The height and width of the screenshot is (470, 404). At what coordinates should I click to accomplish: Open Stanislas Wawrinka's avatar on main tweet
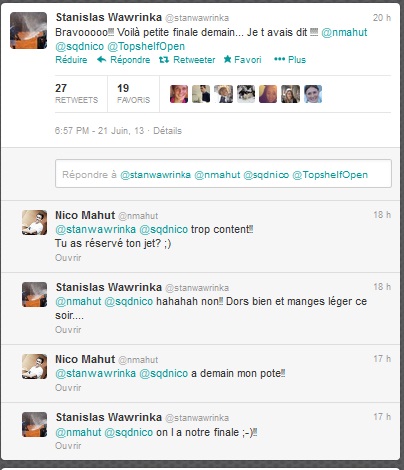28,30
